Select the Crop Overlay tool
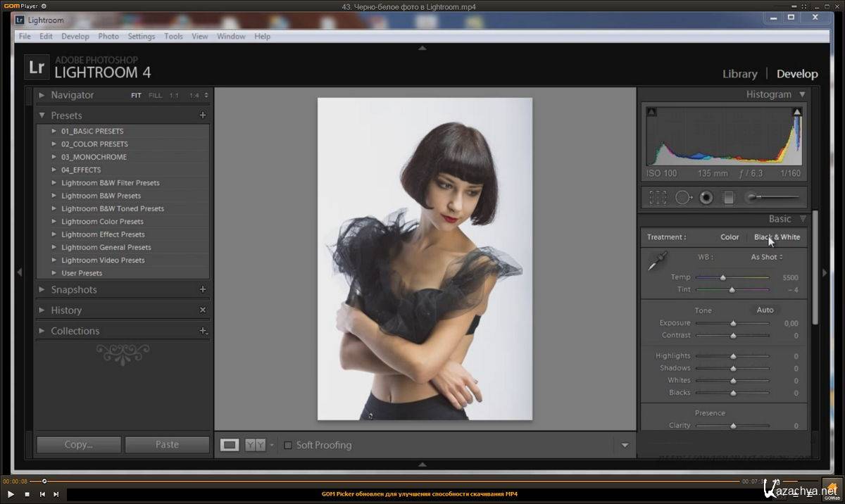845x504 pixels. pos(658,198)
